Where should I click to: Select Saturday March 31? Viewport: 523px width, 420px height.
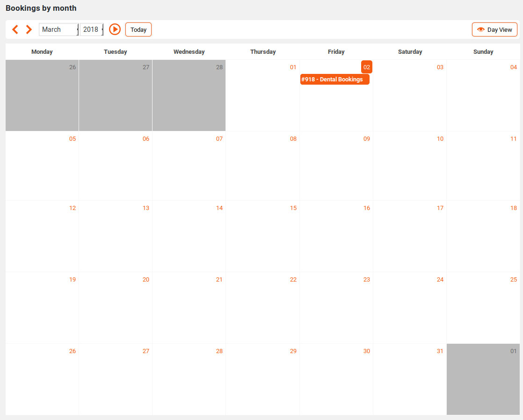point(410,379)
